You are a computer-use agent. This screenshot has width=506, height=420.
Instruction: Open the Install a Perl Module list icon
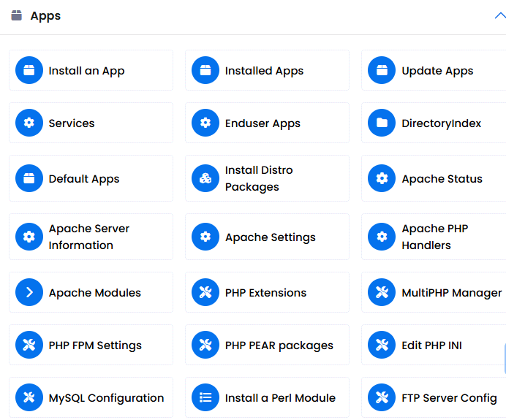point(205,397)
